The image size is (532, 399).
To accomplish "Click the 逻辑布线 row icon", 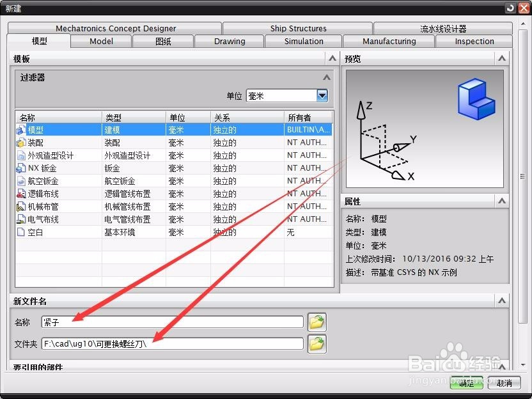I will pyautogui.click(x=21, y=194).
